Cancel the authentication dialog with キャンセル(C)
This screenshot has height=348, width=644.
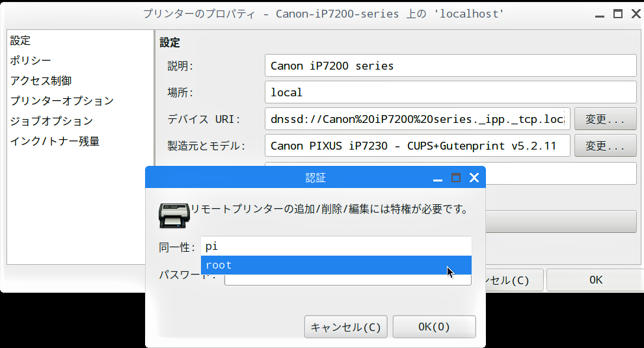click(346, 327)
